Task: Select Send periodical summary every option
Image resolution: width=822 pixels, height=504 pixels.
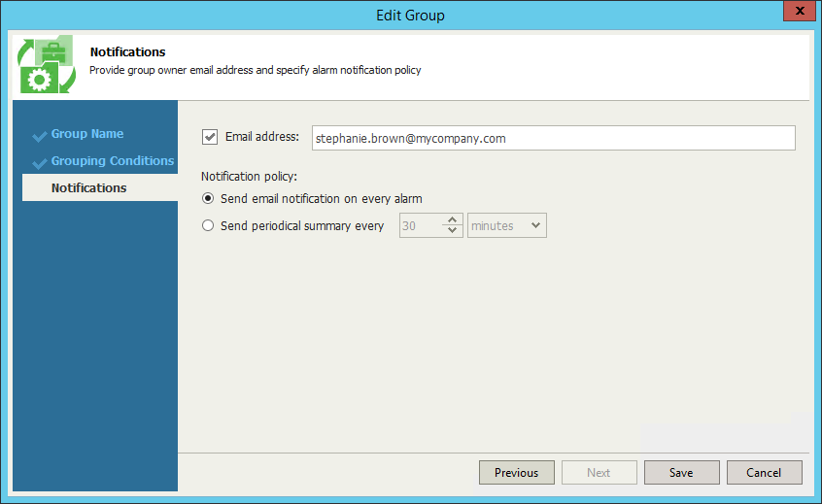Action: pyautogui.click(x=208, y=226)
